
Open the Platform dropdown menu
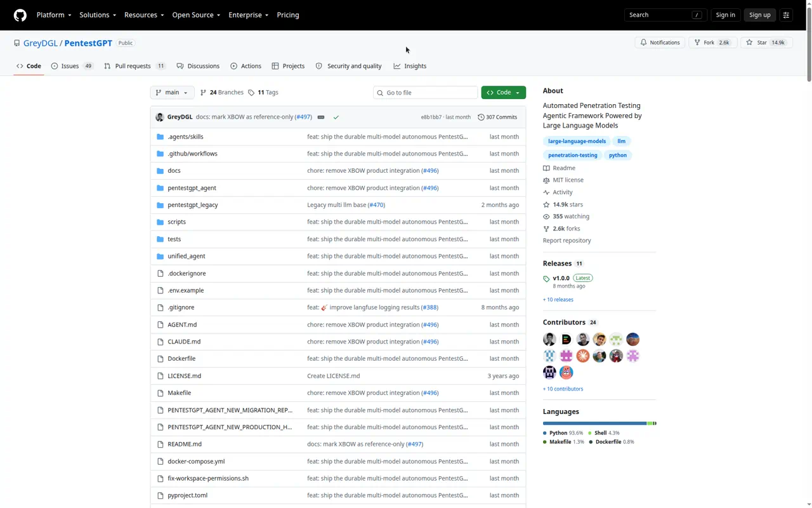click(53, 15)
